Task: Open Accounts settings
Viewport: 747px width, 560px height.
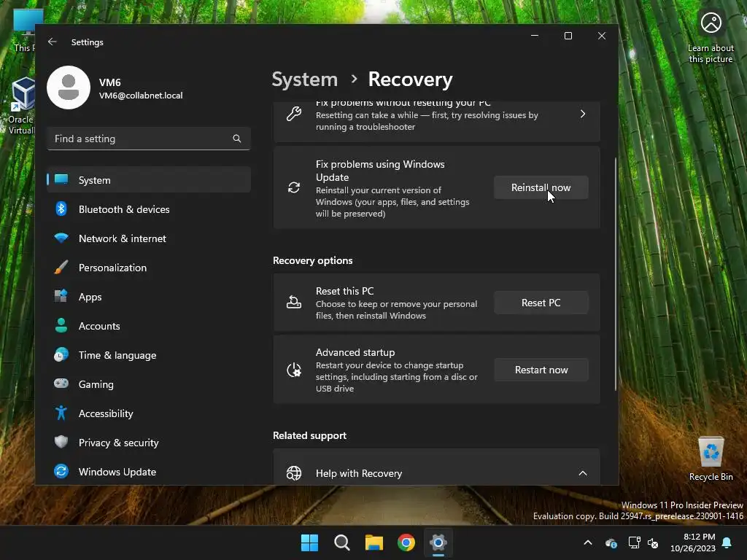Action: tap(149, 326)
